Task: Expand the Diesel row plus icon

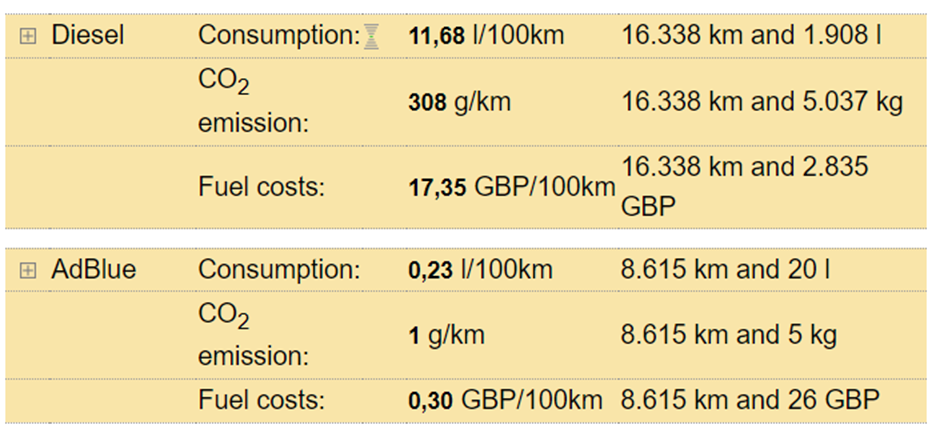Action: coord(28,36)
